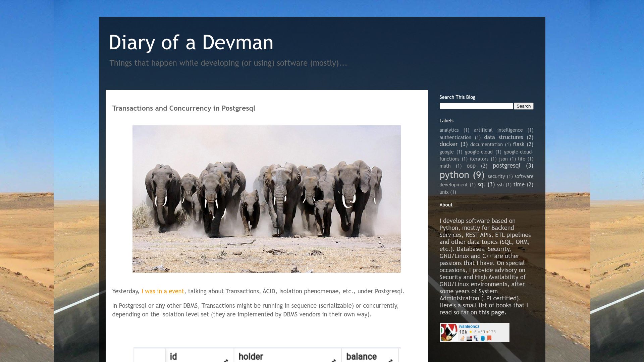Select the flask label
Image resolution: width=644 pixels, height=362 pixels.
click(x=519, y=144)
